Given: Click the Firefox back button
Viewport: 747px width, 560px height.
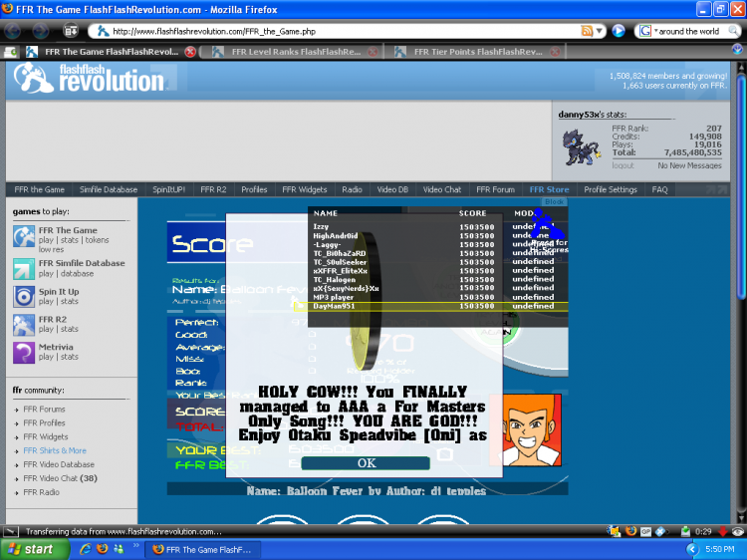Looking at the screenshot, I should pos(13,31).
